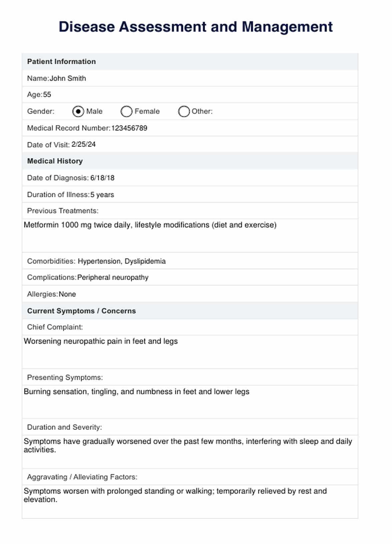Click the Chief Complaint text area
Screen dimensions: 392x544
click(x=190, y=351)
